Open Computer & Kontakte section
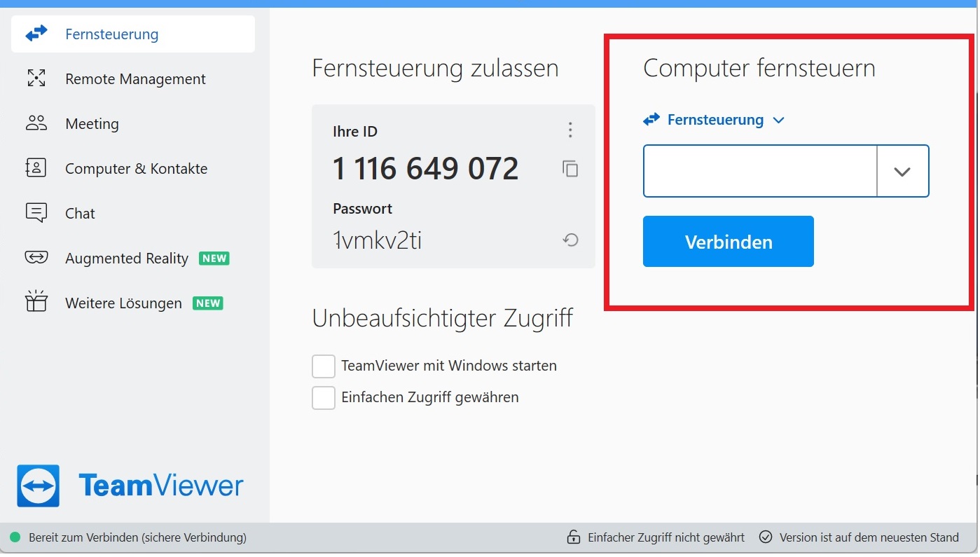The width and height of the screenshot is (980, 557). pyautogui.click(x=133, y=168)
